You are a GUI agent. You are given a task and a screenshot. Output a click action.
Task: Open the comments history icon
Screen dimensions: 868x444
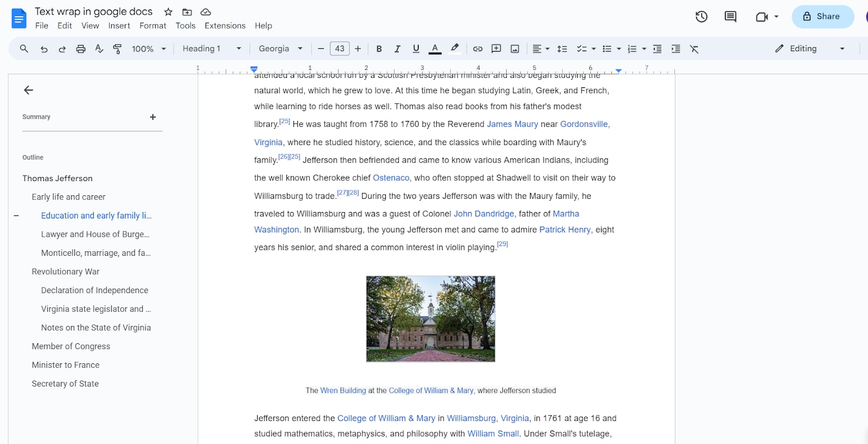tap(731, 17)
